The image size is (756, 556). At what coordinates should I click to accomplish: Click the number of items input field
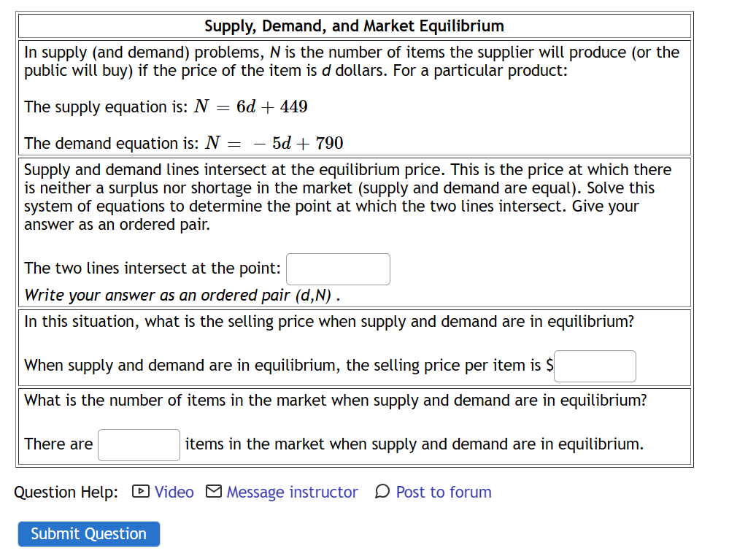tap(139, 444)
